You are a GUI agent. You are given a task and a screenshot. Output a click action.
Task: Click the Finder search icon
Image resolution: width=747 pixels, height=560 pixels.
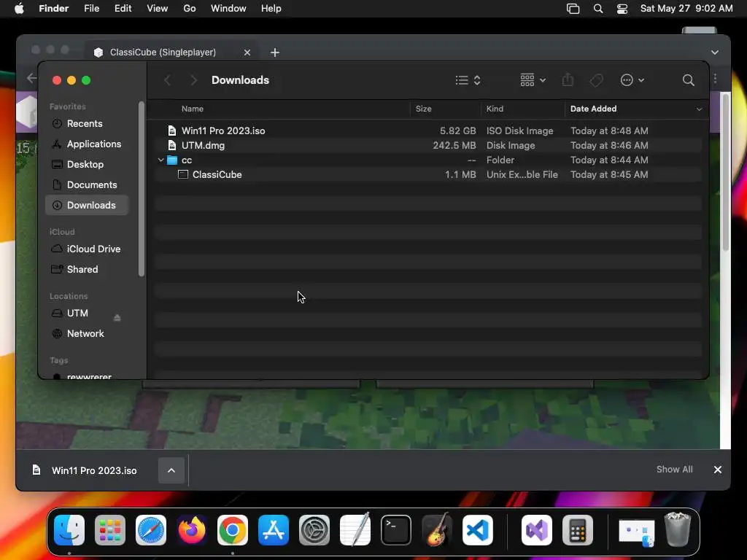(688, 80)
